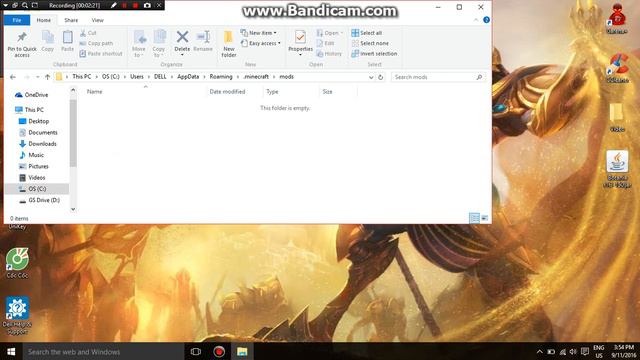The height and width of the screenshot is (360, 640).
Task: Sort by Name column header
Action: pyautogui.click(x=94, y=92)
